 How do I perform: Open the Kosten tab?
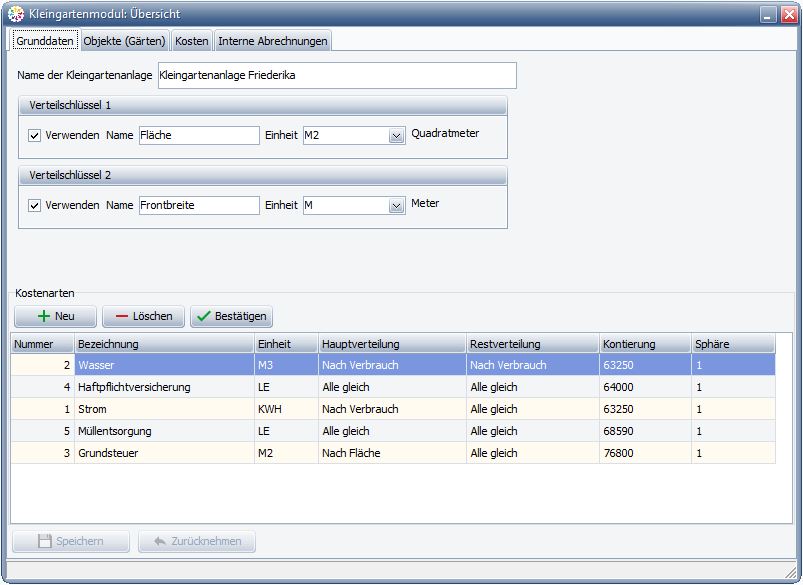click(x=192, y=41)
